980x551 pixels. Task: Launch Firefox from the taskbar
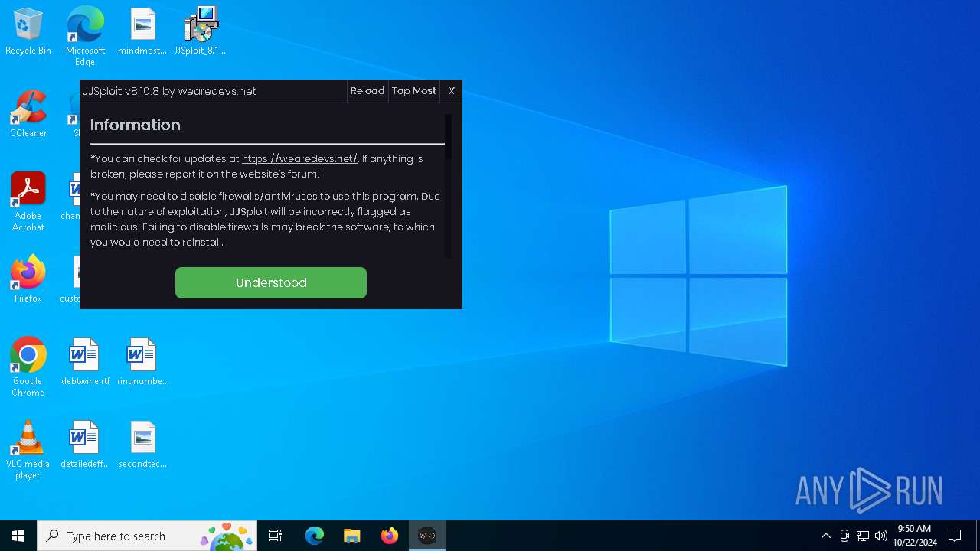pos(390,536)
